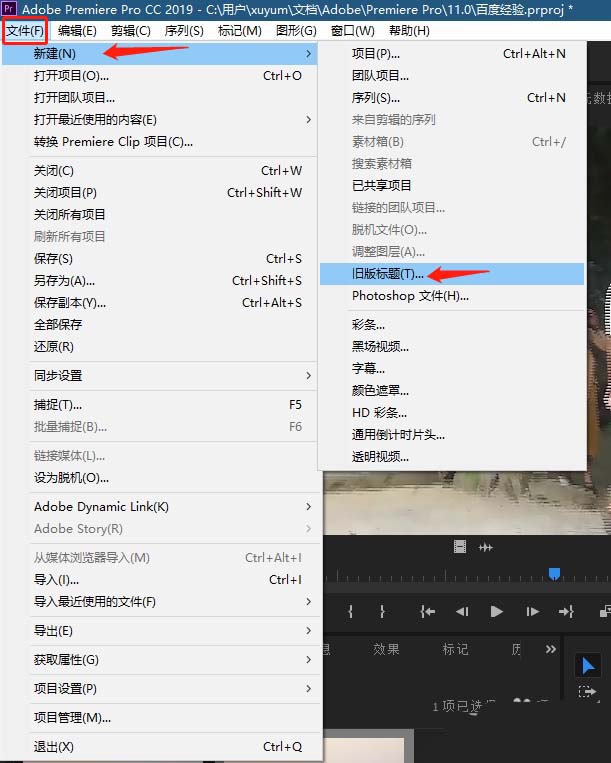Step forward one frame
Screen dimensions: 611x763
point(532,611)
